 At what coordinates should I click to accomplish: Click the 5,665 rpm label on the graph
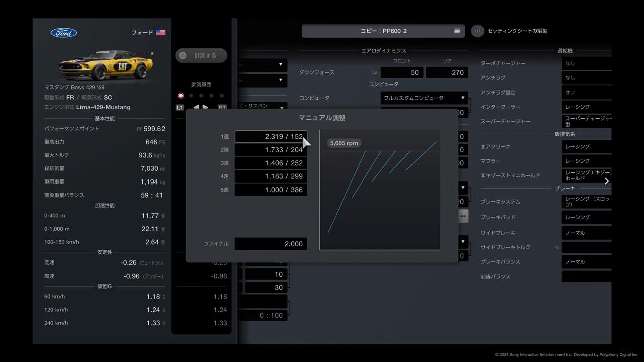pos(344,143)
